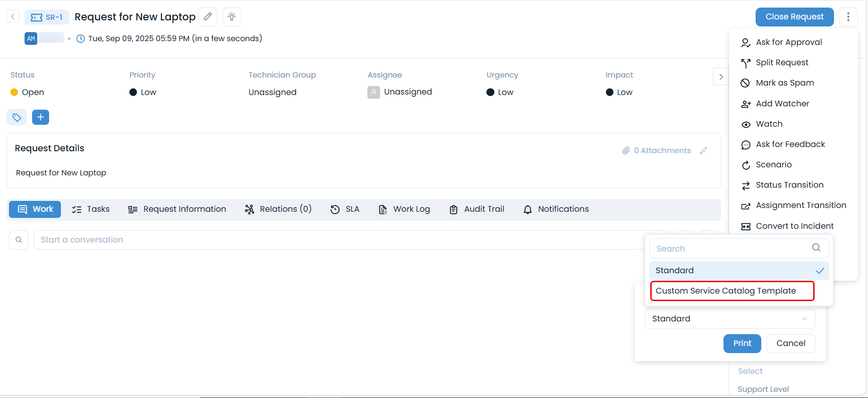Click the conversation search magnifier icon
This screenshot has height=398, width=868.
coord(19,240)
